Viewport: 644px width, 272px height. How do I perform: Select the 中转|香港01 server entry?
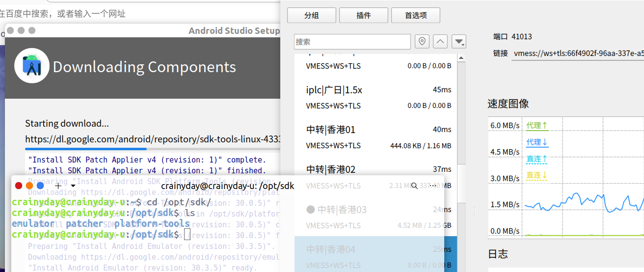point(376,137)
